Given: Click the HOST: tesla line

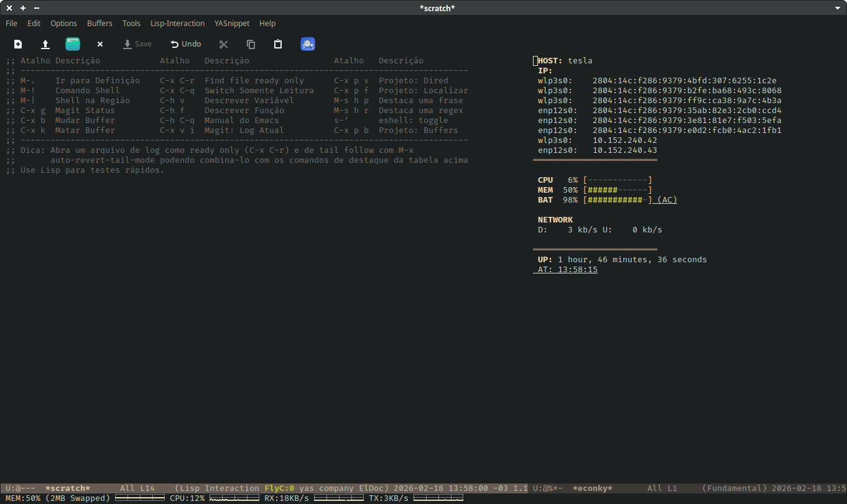Looking at the screenshot, I should tap(565, 61).
